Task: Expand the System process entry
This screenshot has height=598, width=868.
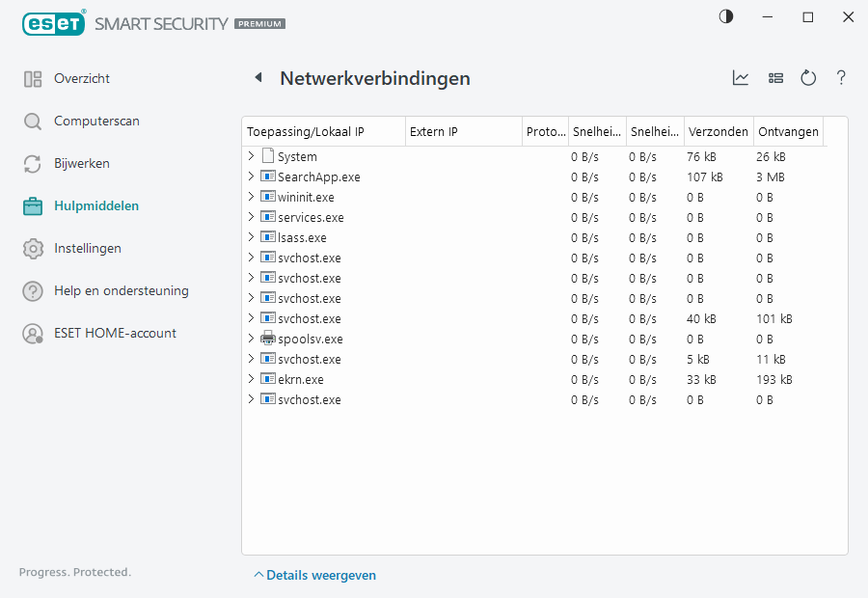Action: click(x=253, y=155)
